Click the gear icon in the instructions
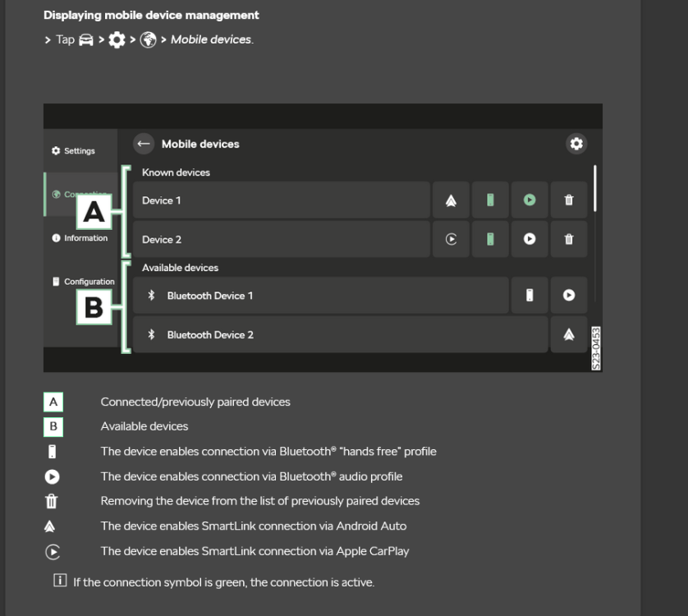688x616 pixels. 117,40
